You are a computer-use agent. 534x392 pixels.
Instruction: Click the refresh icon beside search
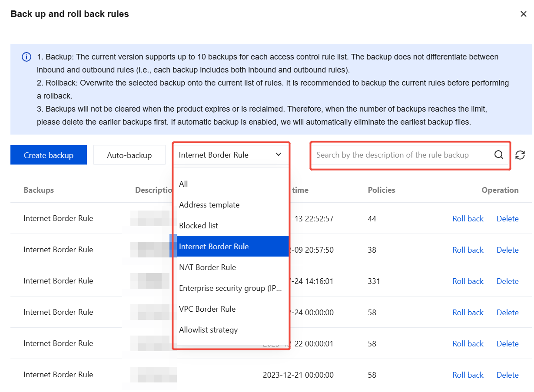pos(520,155)
